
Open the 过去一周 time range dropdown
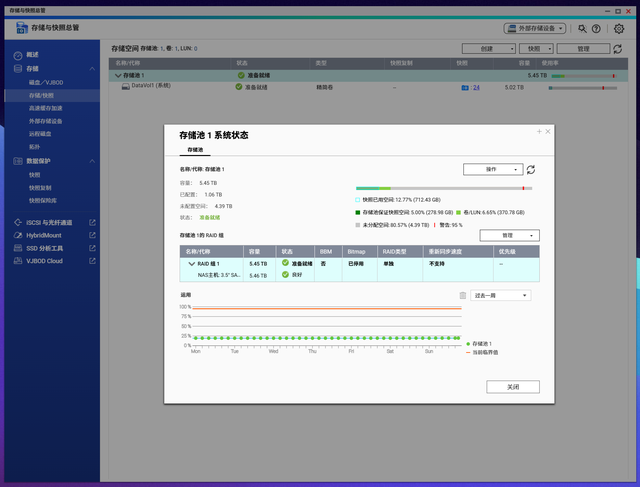pos(501,295)
